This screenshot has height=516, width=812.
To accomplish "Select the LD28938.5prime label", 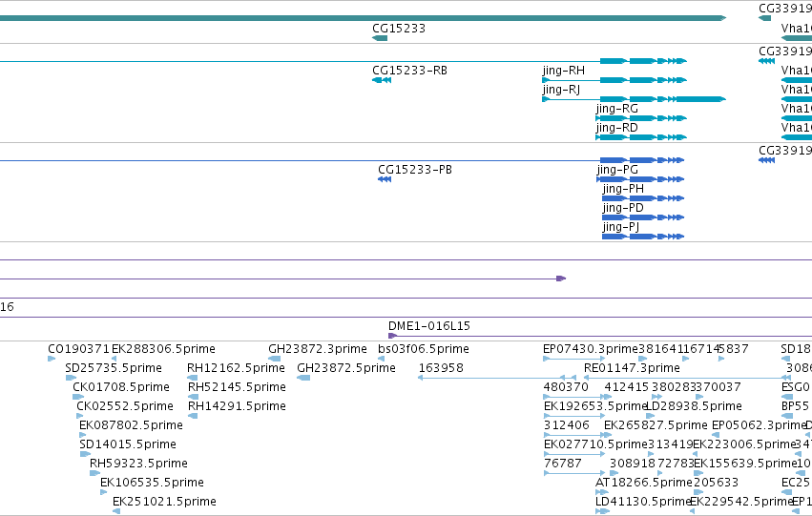I will 694,406.
